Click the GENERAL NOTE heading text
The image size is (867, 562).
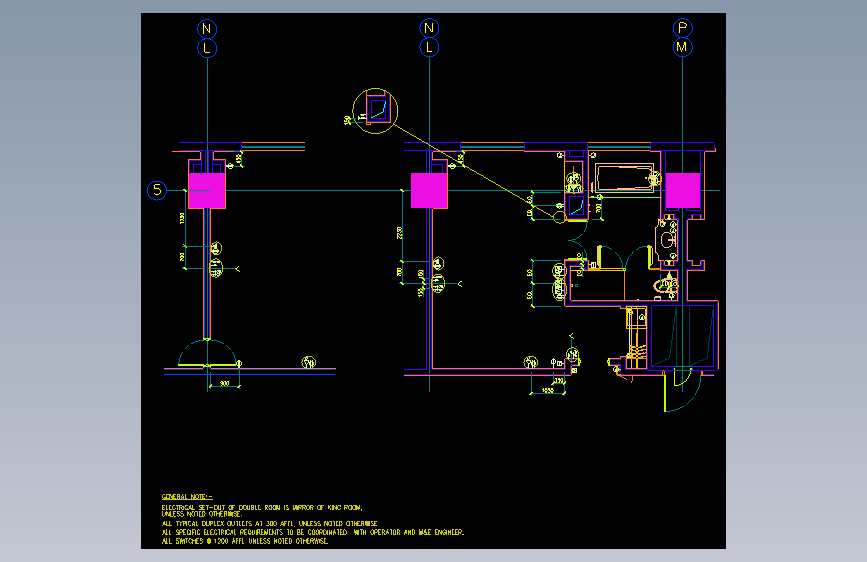[x=187, y=497]
